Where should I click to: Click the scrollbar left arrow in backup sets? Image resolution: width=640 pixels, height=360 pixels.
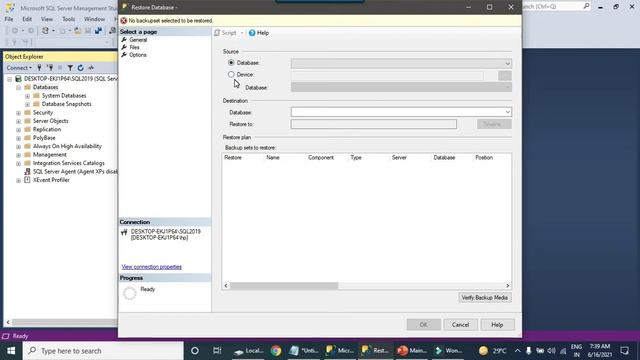(x=226, y=286)
